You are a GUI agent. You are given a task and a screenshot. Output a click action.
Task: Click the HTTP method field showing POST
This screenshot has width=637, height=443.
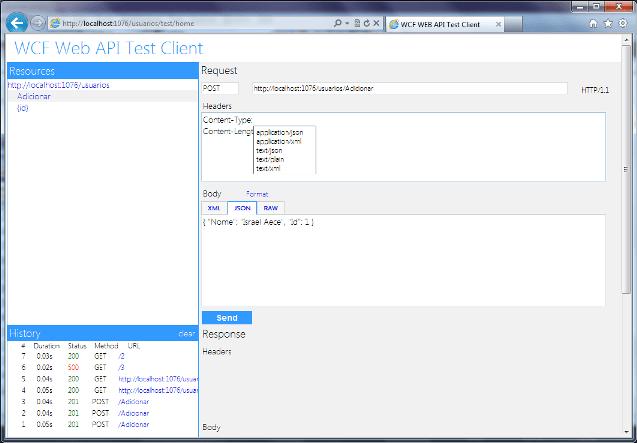pyautogui.click(x=220, y=89)
